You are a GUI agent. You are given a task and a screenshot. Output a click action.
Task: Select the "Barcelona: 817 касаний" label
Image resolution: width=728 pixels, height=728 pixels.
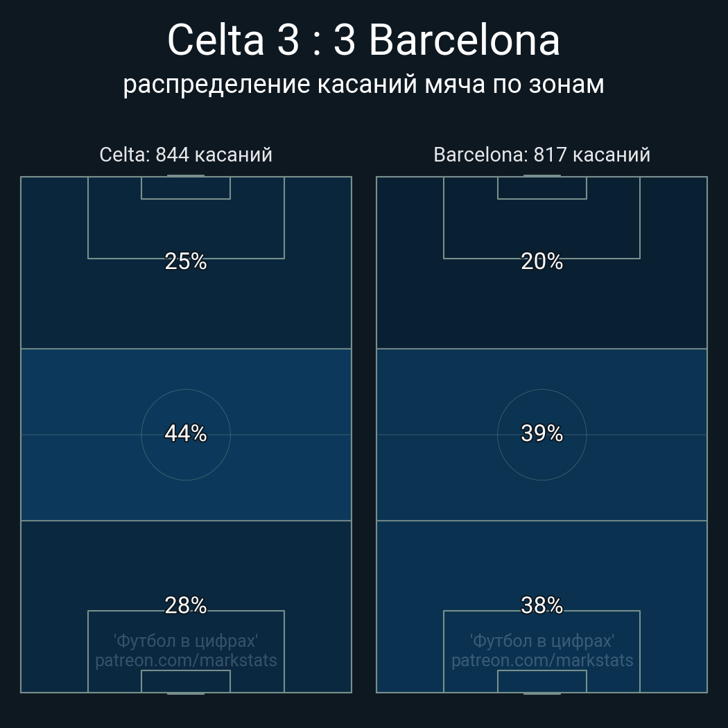coord(541,155)
